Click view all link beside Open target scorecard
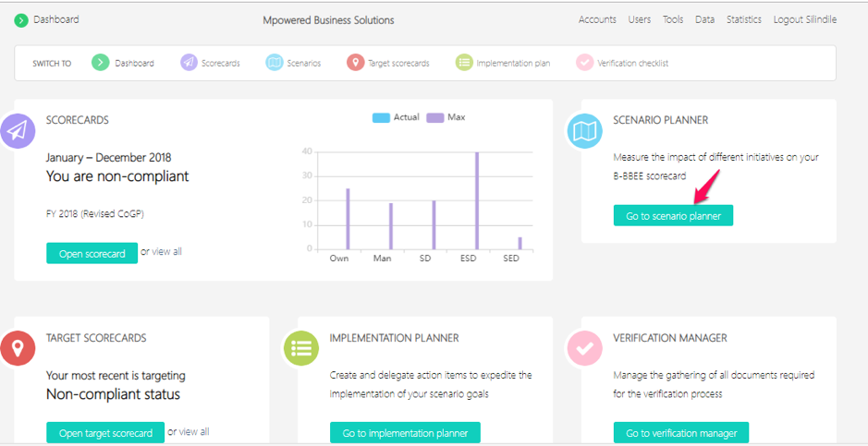Screen dimensions: 868x446 pyautogui.click(x=194, y=431)
